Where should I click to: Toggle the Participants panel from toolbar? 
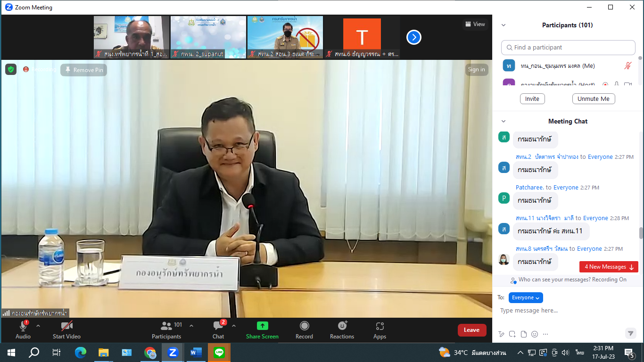[166, 326]
